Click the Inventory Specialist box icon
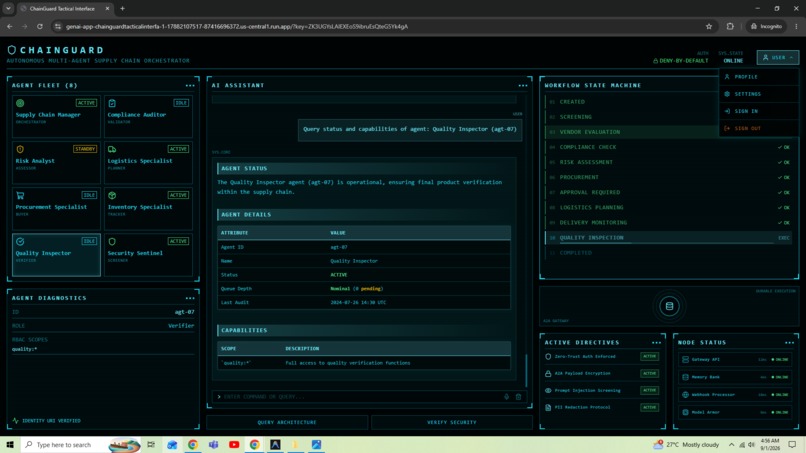This screenshot has width=806, height=453. pos(112,195)
